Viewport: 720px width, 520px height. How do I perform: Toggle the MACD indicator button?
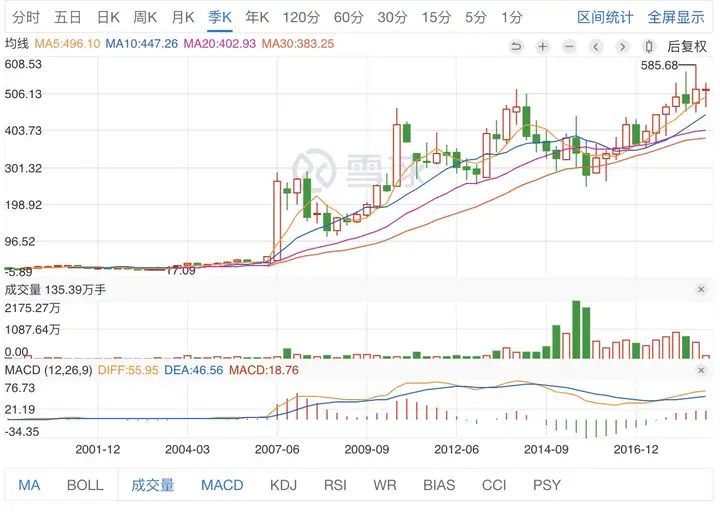point(222,485)
